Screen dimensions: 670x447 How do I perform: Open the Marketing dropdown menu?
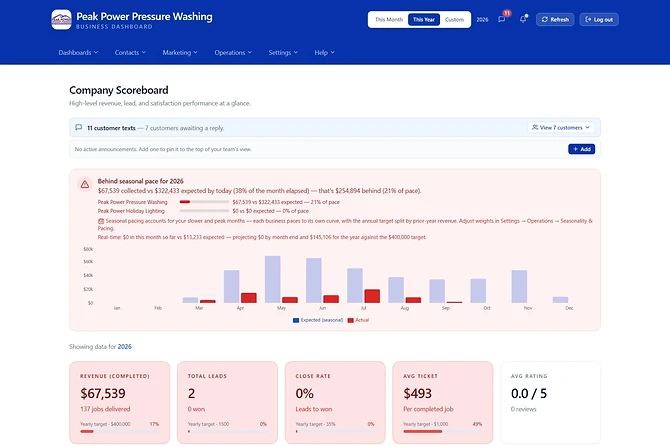[x=180, y=53]
